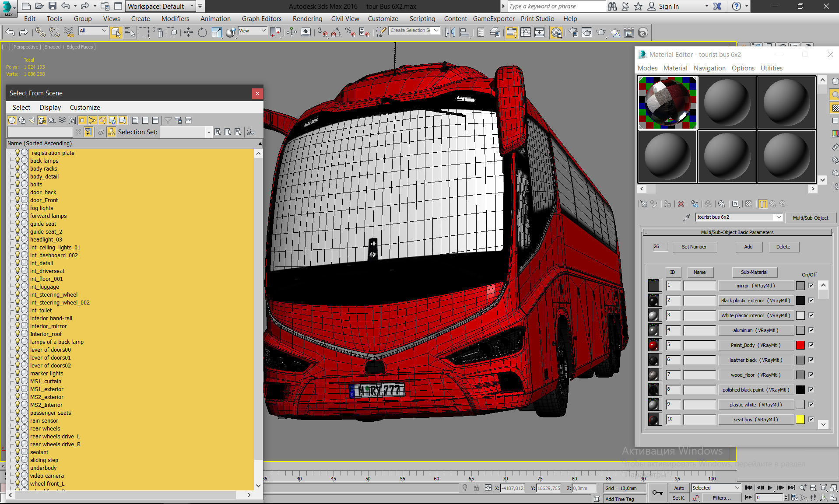Toggle the 3D Snaps icon
The width and height of the screenshot is (839, 504).
[x=322, y=32]
